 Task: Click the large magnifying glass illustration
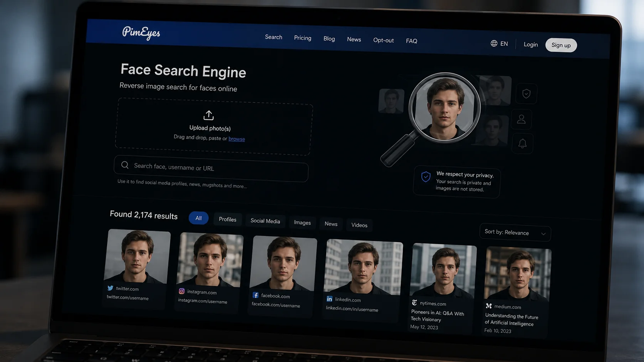coord(431,119)
